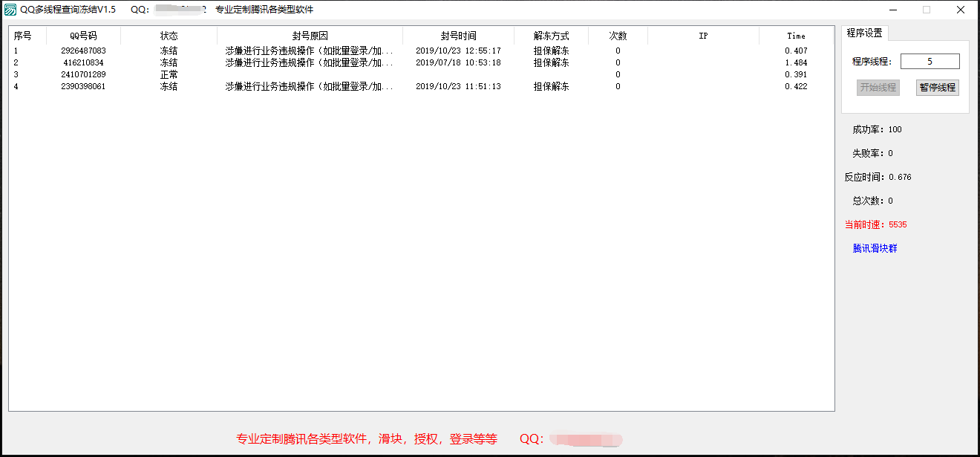
Task: Sort the list by 次数 column header
Action: coord(617,35)
